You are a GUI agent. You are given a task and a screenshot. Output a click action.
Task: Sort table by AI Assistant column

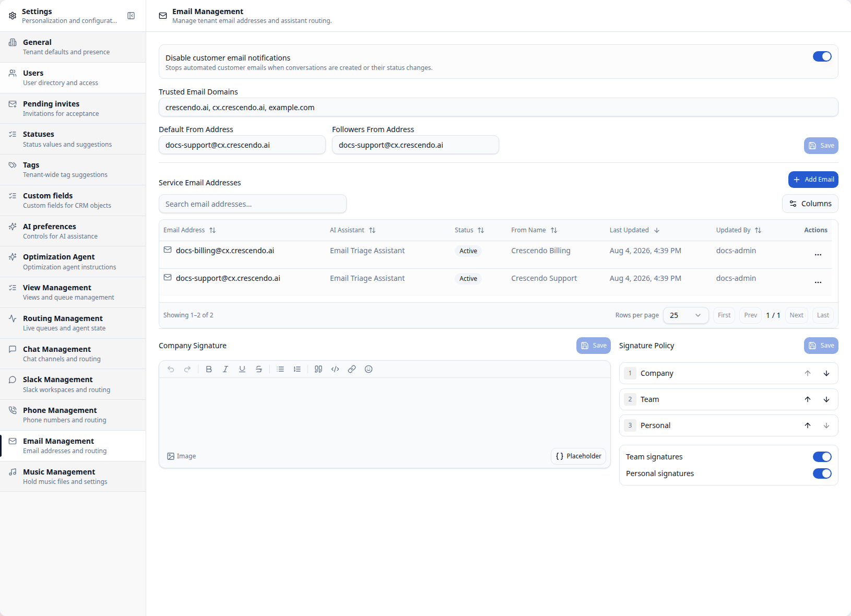coord(352,230)
